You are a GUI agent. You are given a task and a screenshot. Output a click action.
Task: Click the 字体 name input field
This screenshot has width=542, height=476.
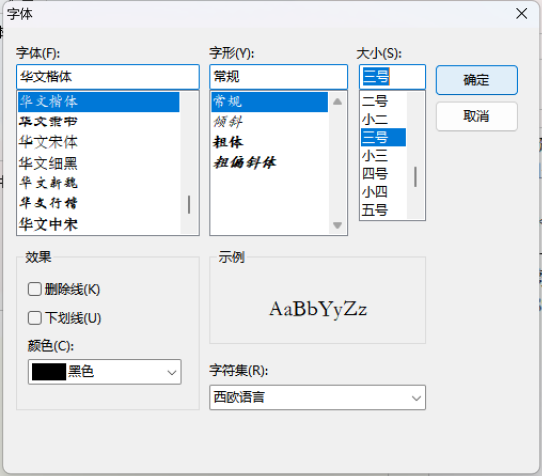108,77
